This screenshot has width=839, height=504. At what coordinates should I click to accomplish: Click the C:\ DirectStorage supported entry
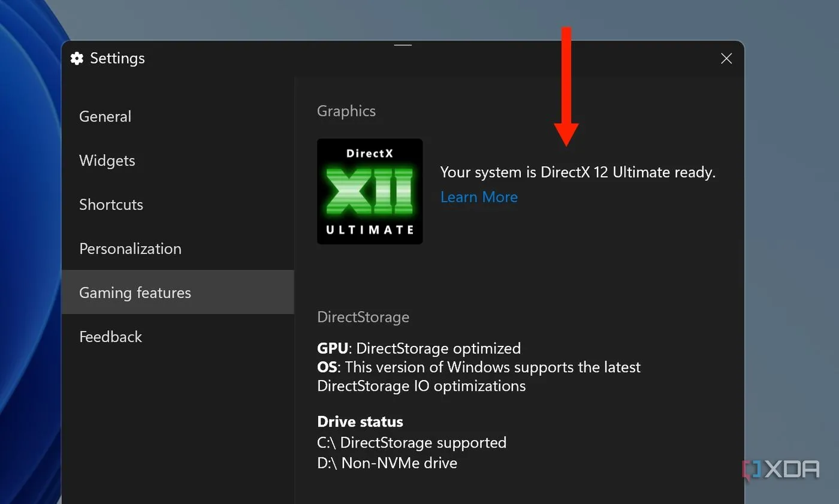click(412, 442)
